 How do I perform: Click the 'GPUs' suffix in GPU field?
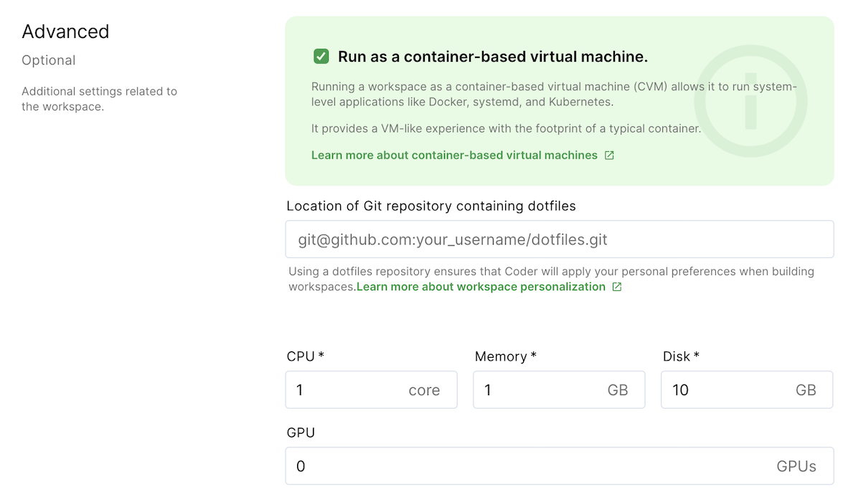click(x=796, y=466)
